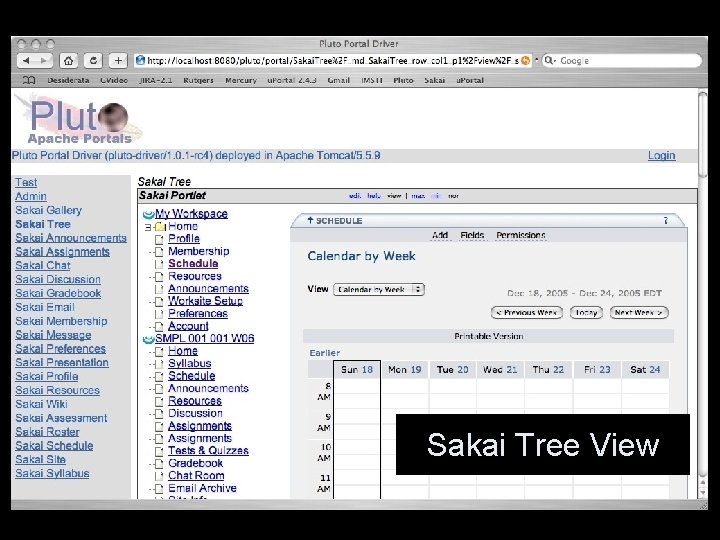Maximize the Sakai Portlet via max link
Image resolution: width=720 pixels, height=540 pixels.
pos(418,196)
